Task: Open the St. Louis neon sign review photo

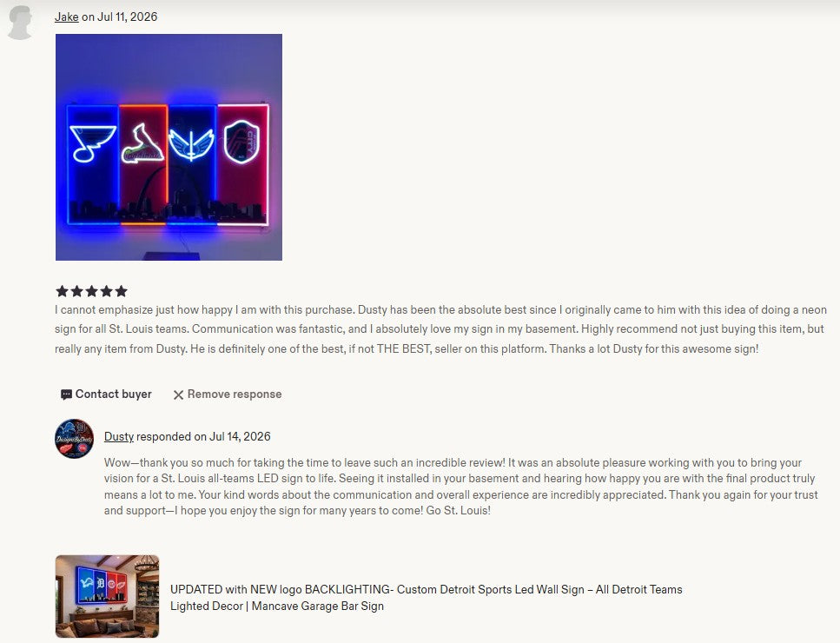Action: pos(169,148)
